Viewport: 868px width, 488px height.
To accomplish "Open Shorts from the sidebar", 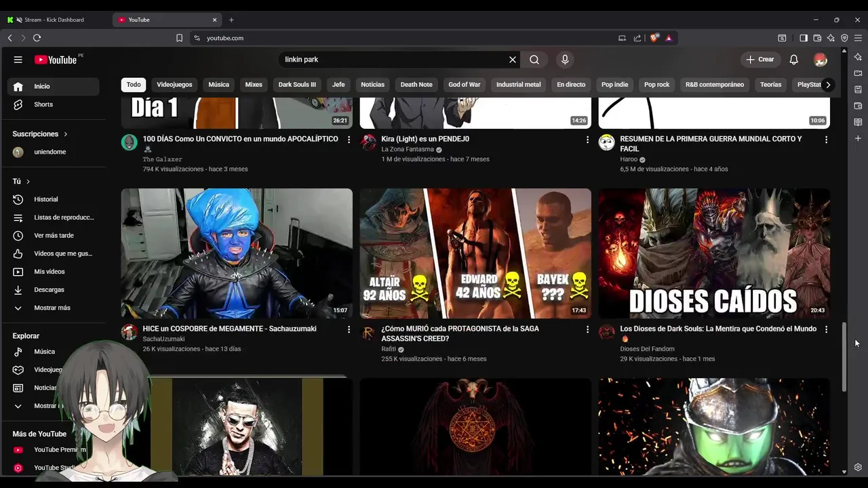I will point(54,104).
